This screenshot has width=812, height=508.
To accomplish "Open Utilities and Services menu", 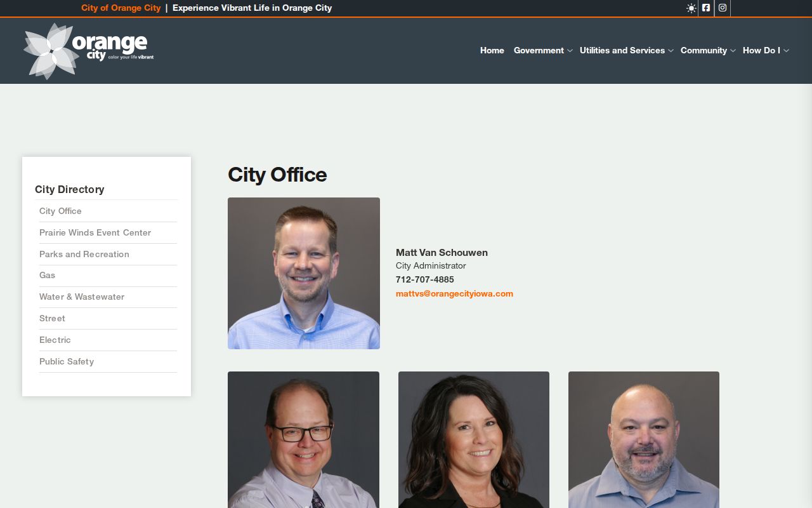I will [622, 50].
